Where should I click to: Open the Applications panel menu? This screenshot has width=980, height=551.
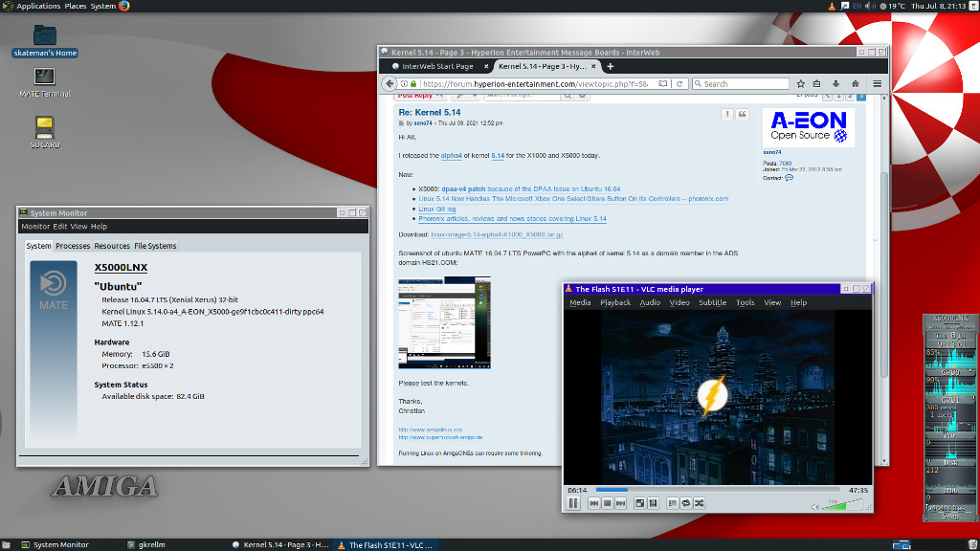tap(38, 7)
